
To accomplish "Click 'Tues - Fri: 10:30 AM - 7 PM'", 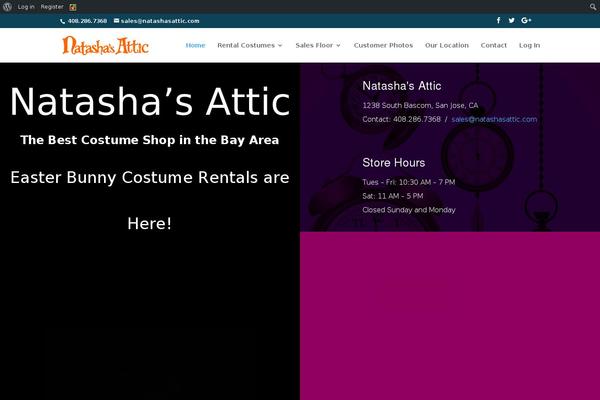I will tap(409, 182).
